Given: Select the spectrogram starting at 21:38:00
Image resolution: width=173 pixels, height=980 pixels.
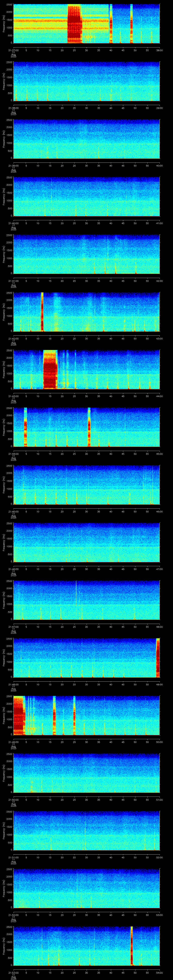Looking at the screenshot, I should [x=86, y=81].
